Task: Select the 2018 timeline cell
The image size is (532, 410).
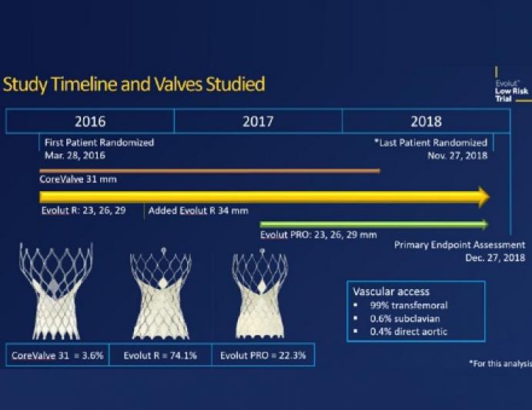Action: point(427,121)
